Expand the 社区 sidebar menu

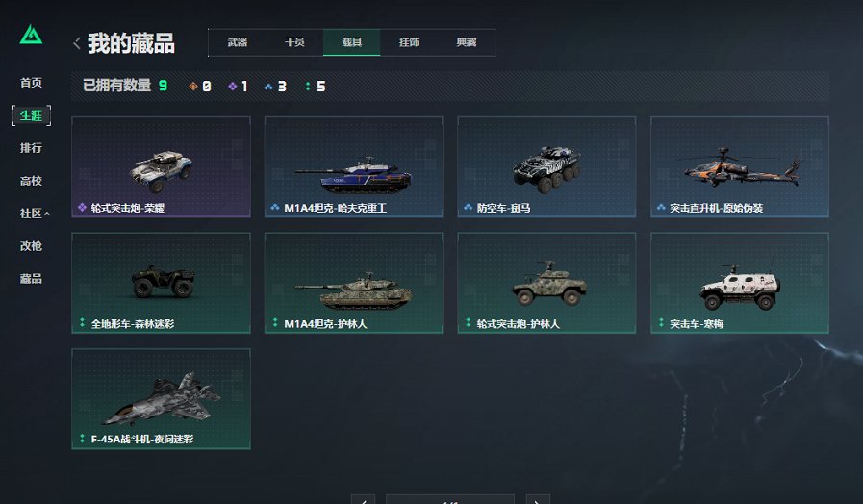tap(35, 214)
